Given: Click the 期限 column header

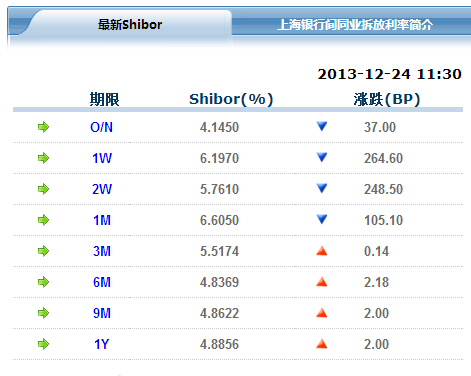Looking at the screenshot, I should [x=104, y=99].
